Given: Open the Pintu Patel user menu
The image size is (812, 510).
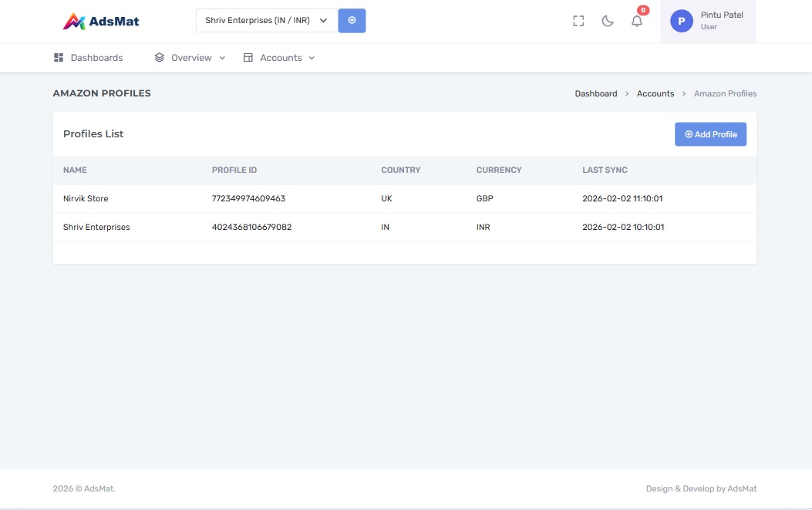Looking at the screenshot, I should click(722, 21).
